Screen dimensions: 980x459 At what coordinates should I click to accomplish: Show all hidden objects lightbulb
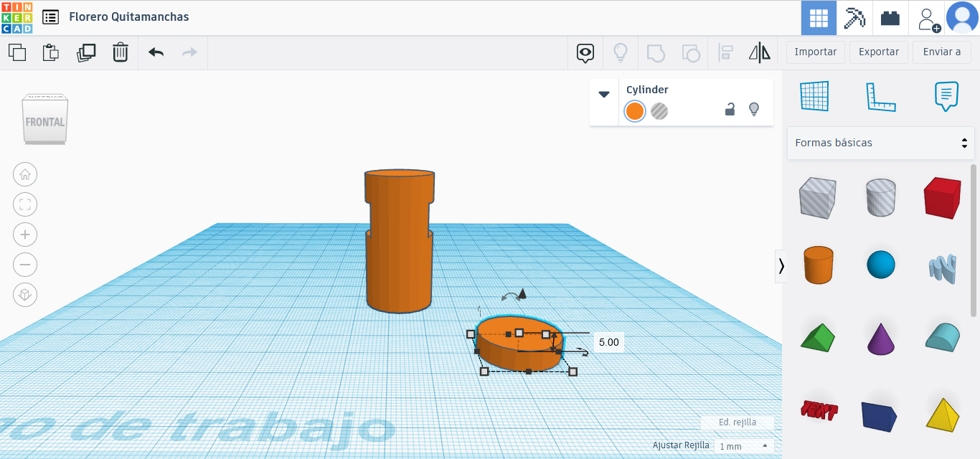click(620, 52)
